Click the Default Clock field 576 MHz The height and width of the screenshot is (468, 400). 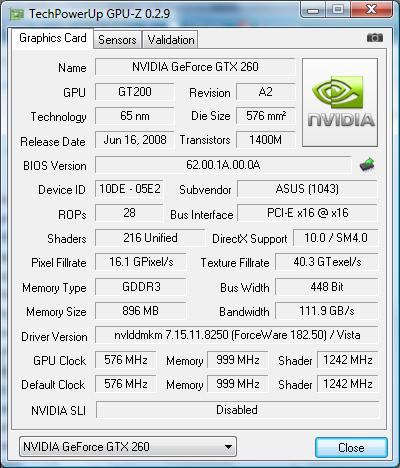(x=126, y=384)
